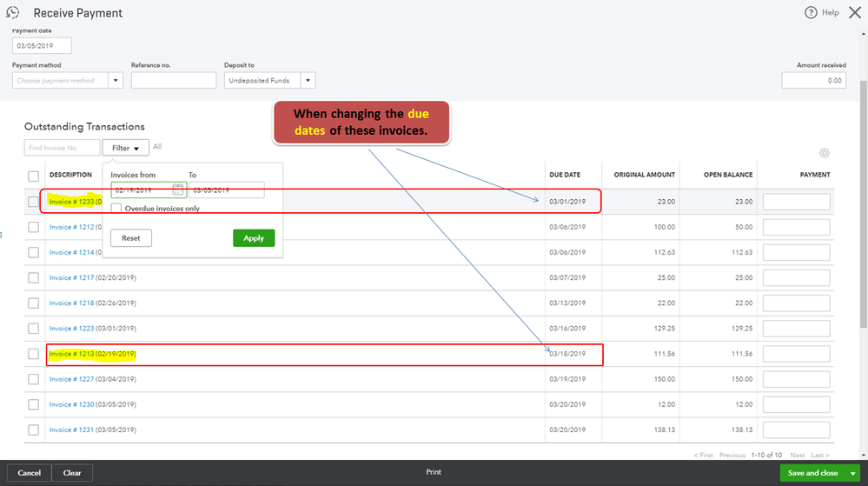Click the due date 03/18/2019 cell
Viewport: 868px width, 486px height.
(x=567, y=354)
